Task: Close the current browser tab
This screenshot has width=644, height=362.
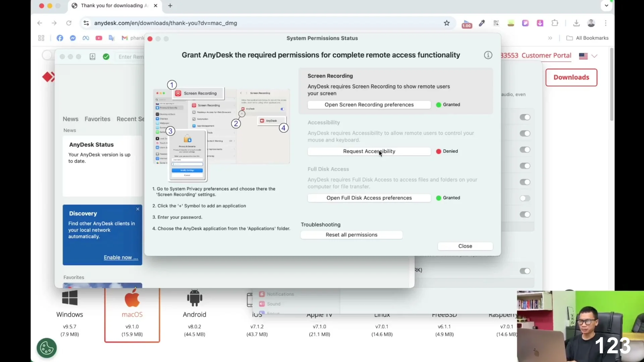Action: [x=156, y=6]
